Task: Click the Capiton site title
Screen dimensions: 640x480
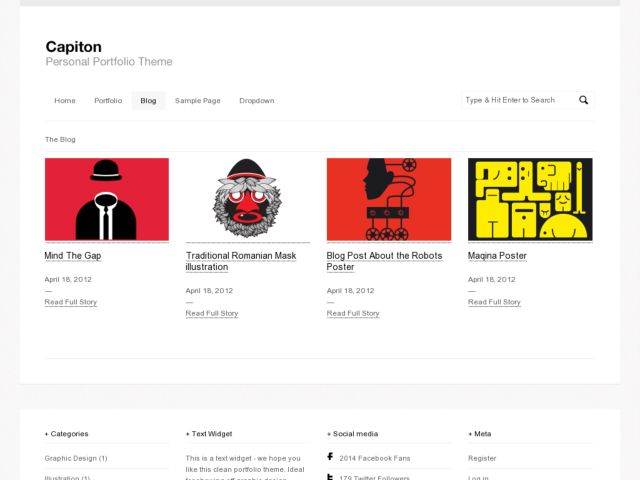Action: tap(73, 47)
